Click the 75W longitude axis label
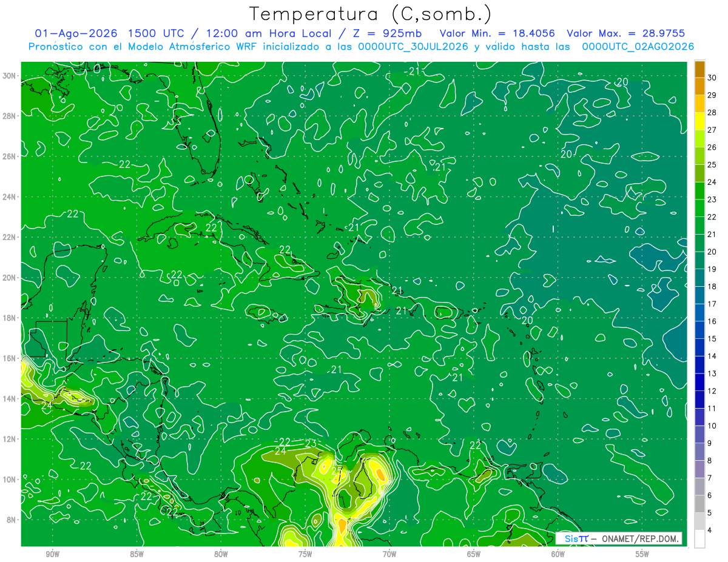The width and height of the screenshot is (728, 562). (x=305, y=554)
